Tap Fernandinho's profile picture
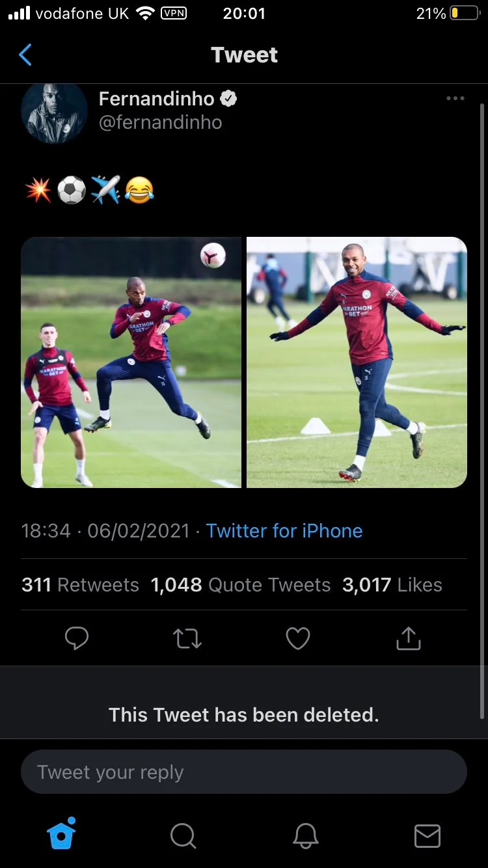Screen dimensions: 488x868 pyautogui.click(x=54, y=112)
